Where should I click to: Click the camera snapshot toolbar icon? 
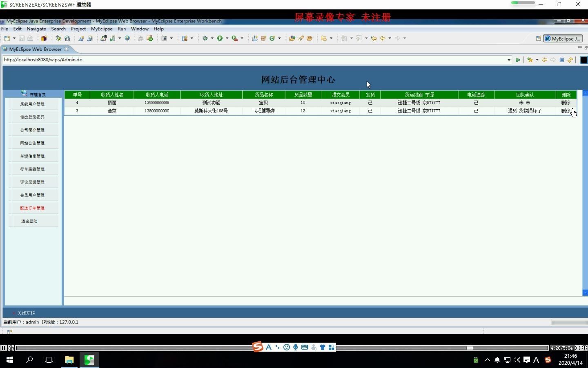click(x=164, y=38)
